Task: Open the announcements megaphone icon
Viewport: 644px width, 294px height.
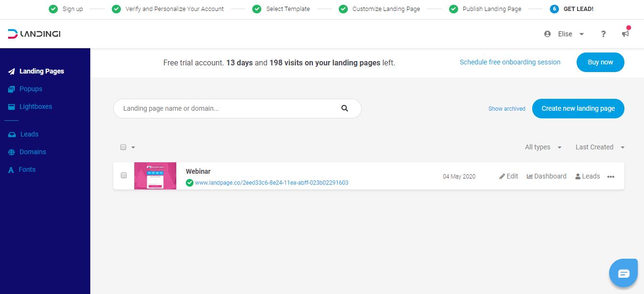Action: point(625,34)
